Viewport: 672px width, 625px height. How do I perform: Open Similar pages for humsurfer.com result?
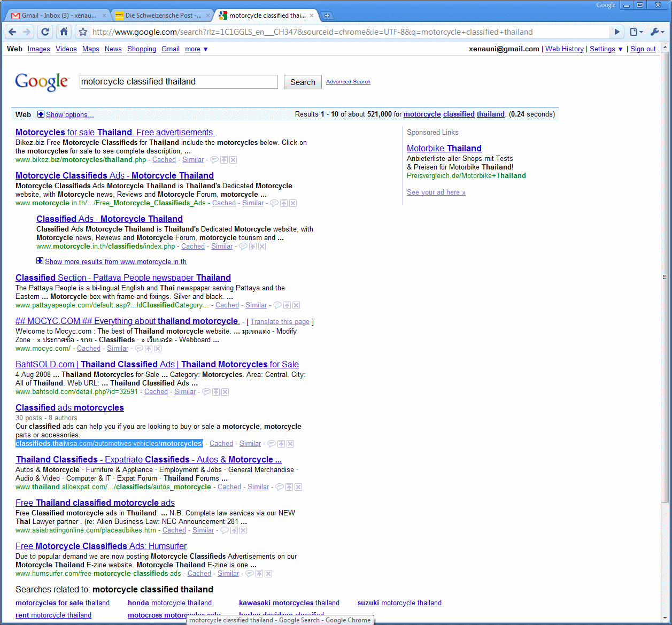click(228, 574)
